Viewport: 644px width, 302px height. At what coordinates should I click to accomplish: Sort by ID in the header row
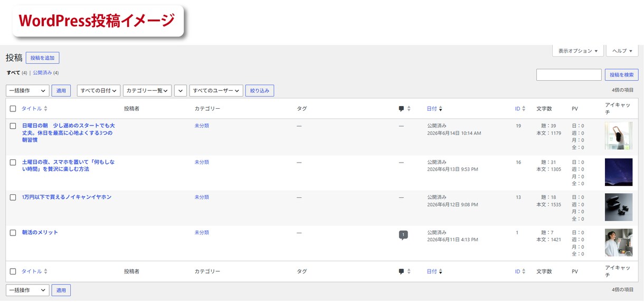[x=520, y=109]
